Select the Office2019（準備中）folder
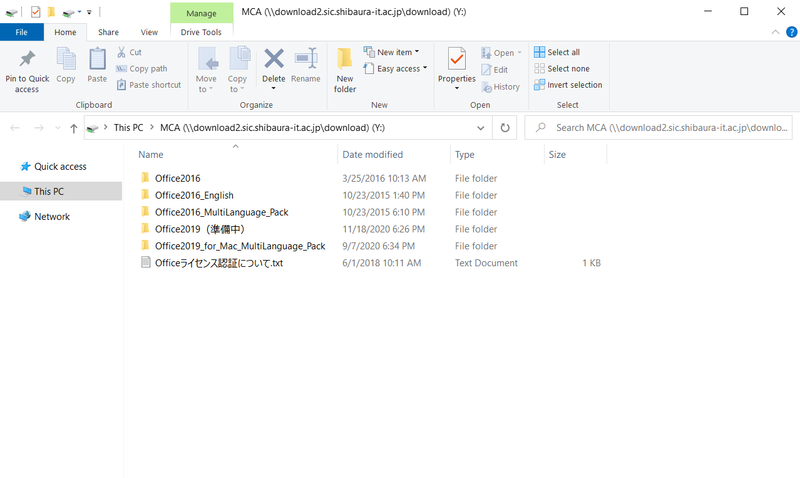Viewport: 800px width, 478px height. point(200,229)
